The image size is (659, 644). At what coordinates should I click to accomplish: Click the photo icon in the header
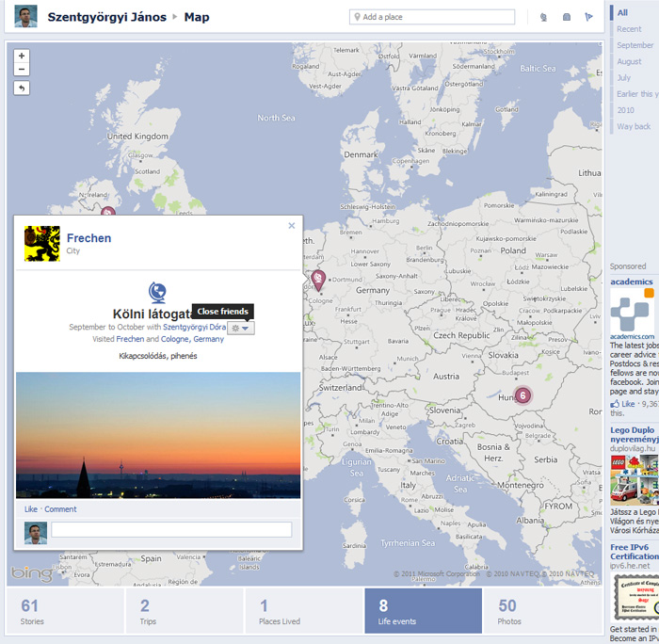tap(567, 17)
